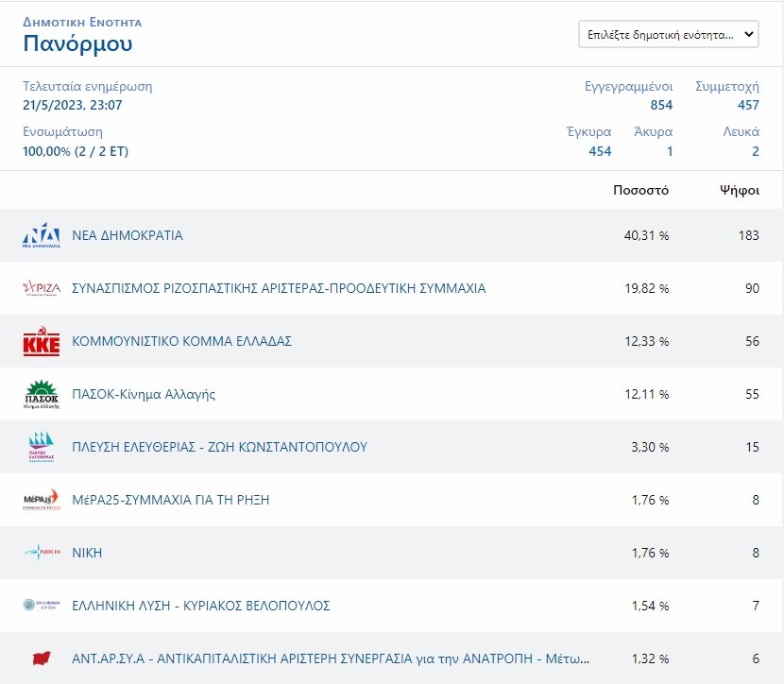Click the ΑΝΤ.ΑΡ.ΣΥ.Α red flag logo

tap(42, 658)
